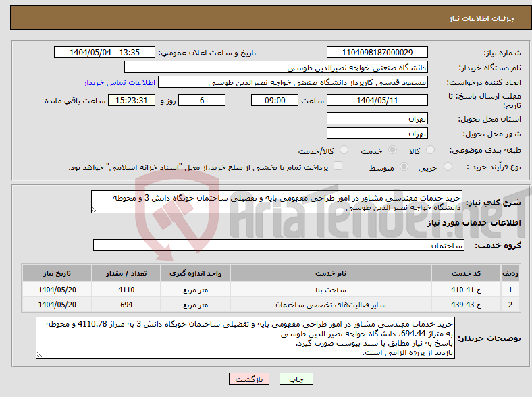
Task: Click the شماره نیاز label
Action: 502,53
